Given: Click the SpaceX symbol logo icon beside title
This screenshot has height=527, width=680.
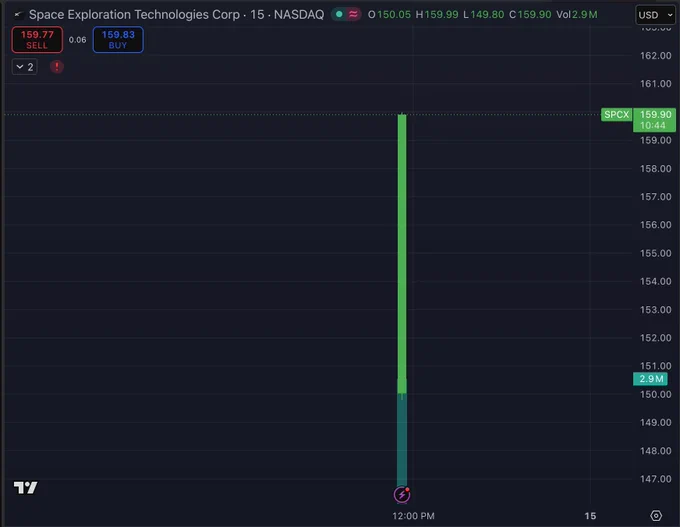Looking at the screenshot, I should [18, 15].
